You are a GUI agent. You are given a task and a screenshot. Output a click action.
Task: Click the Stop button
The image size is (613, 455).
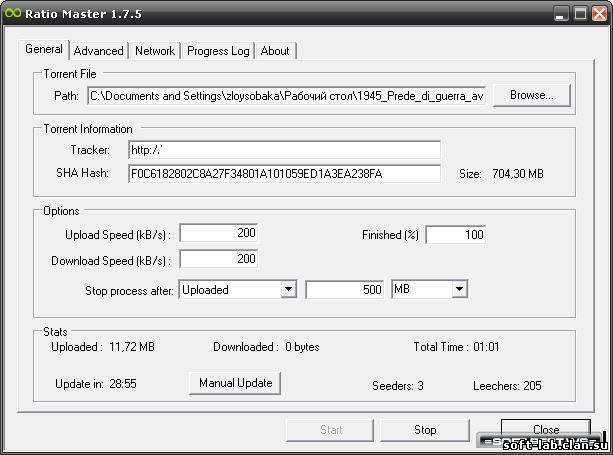[x=425, y=430]
